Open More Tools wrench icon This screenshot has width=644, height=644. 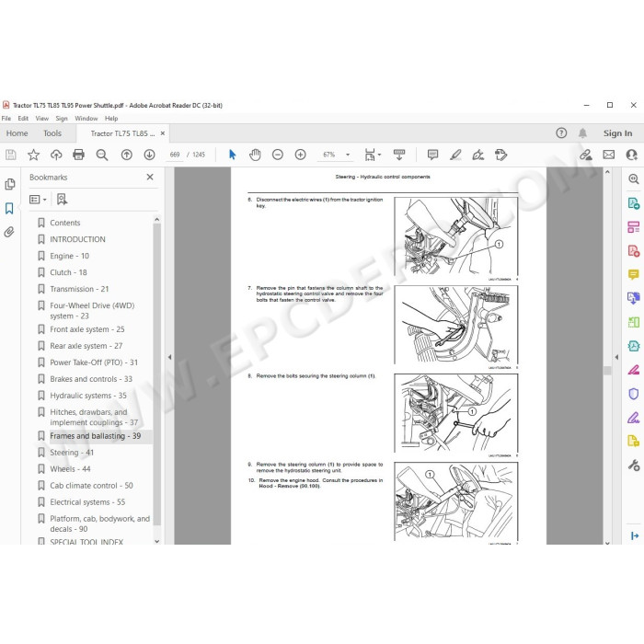[x=633, y=466]
